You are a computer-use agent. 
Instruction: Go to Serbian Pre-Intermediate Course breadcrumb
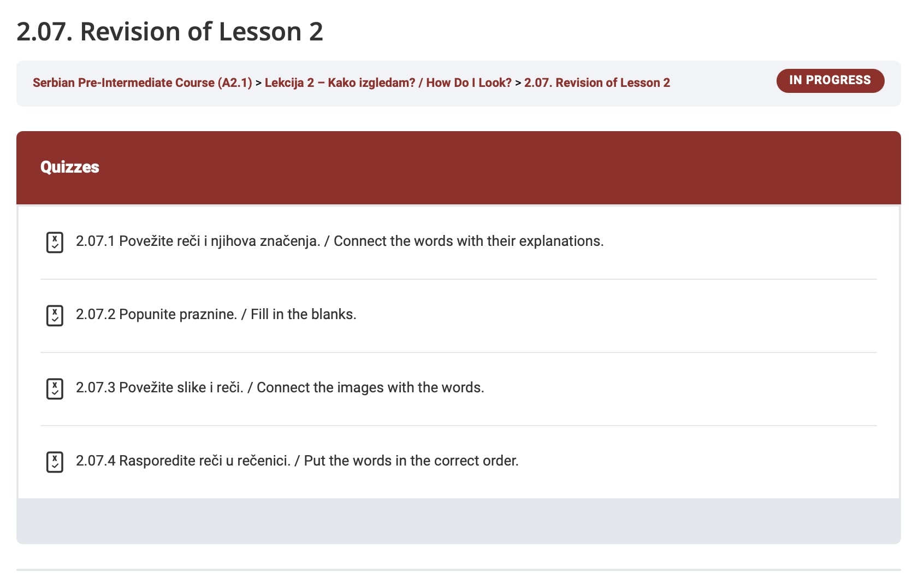142,83
